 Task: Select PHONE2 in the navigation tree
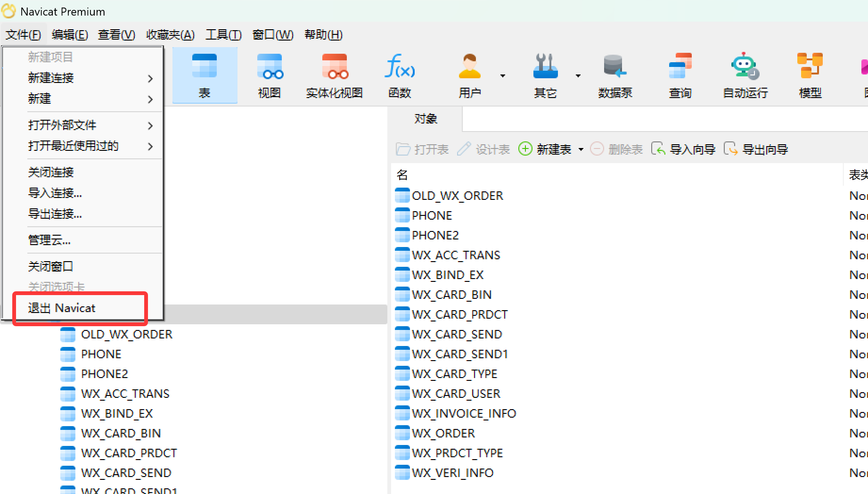(x=94, y=374)
